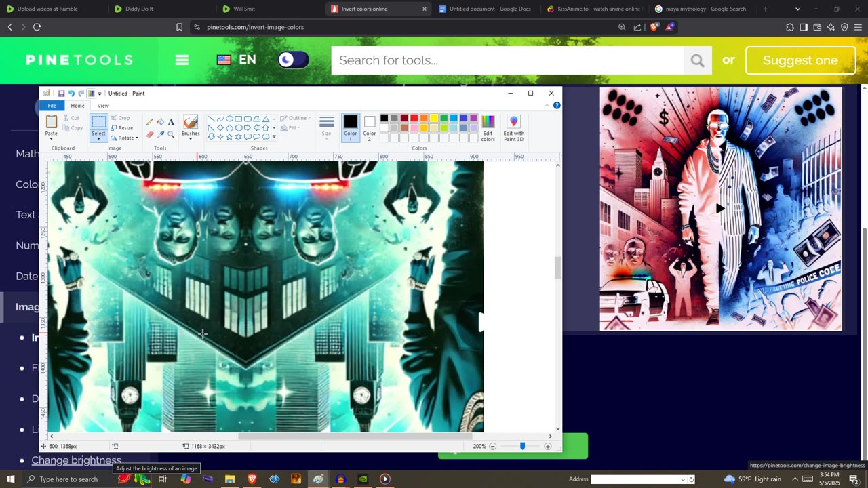
Task: Select the Text tool in Paint
Action: click(171, 122)
